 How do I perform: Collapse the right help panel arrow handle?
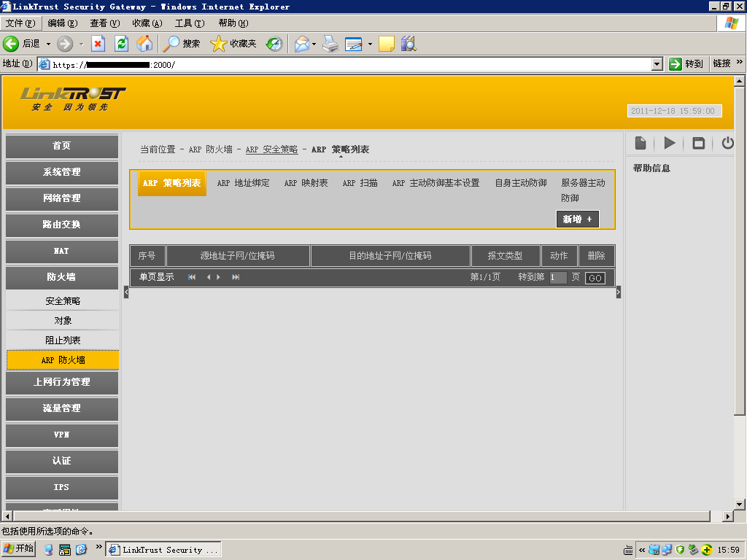(619, 292)
